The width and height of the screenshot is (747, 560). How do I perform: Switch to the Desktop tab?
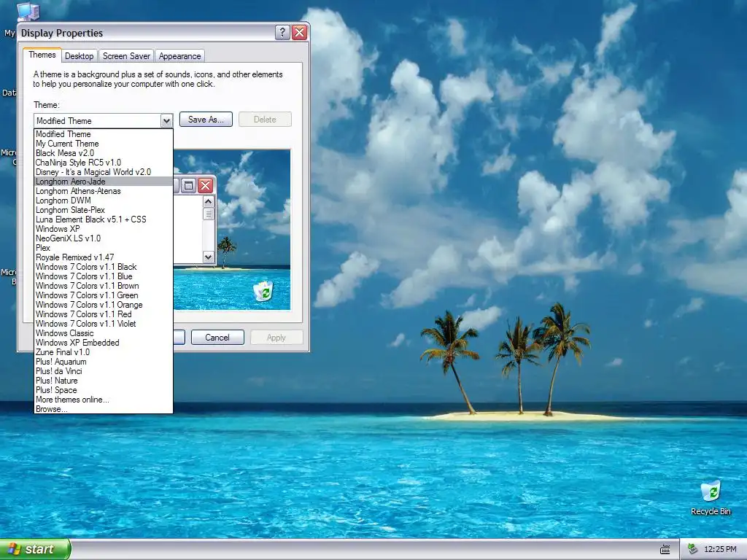click(x=79, y=56)
